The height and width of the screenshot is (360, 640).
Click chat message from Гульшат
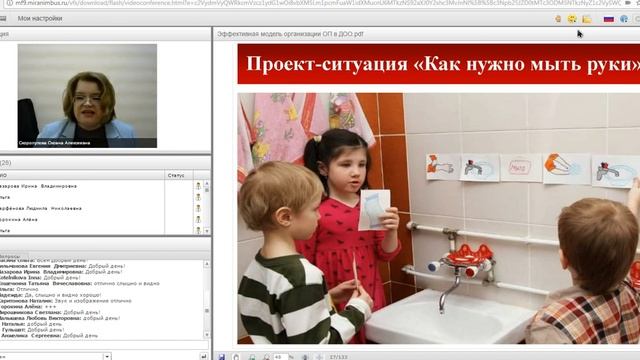pyautogui.click(x=33, y=330)
